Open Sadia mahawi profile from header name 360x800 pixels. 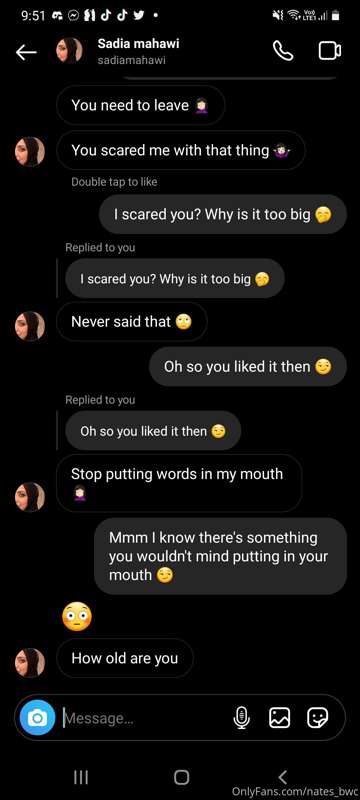[138, 44]
